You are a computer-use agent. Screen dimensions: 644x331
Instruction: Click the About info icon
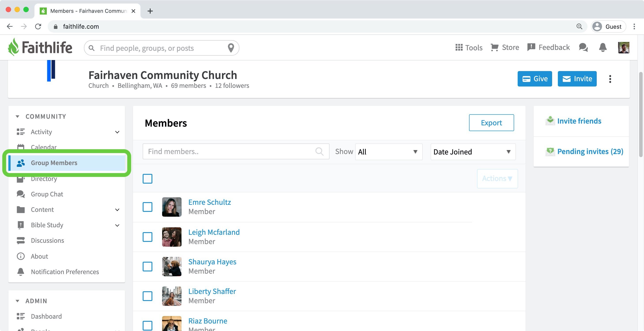21,256
